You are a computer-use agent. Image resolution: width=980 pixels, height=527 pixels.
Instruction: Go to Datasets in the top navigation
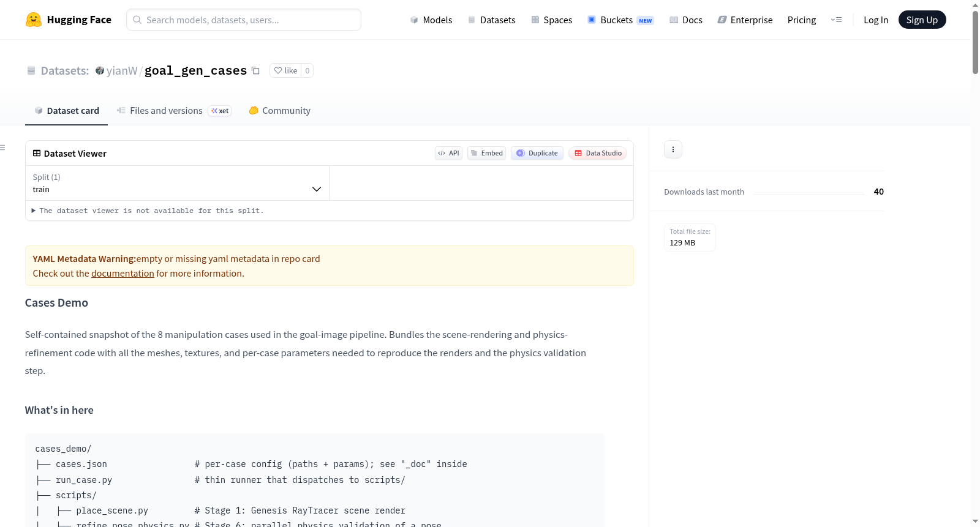click(x=492, y=20)
